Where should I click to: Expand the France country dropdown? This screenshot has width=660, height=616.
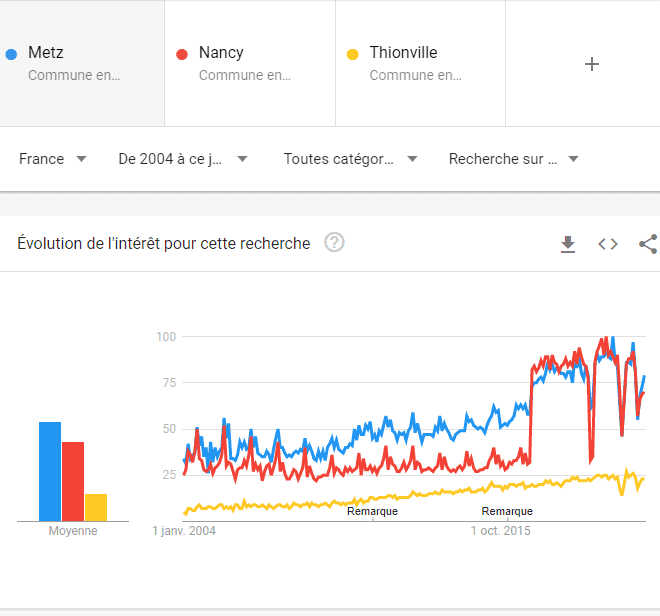53,159
